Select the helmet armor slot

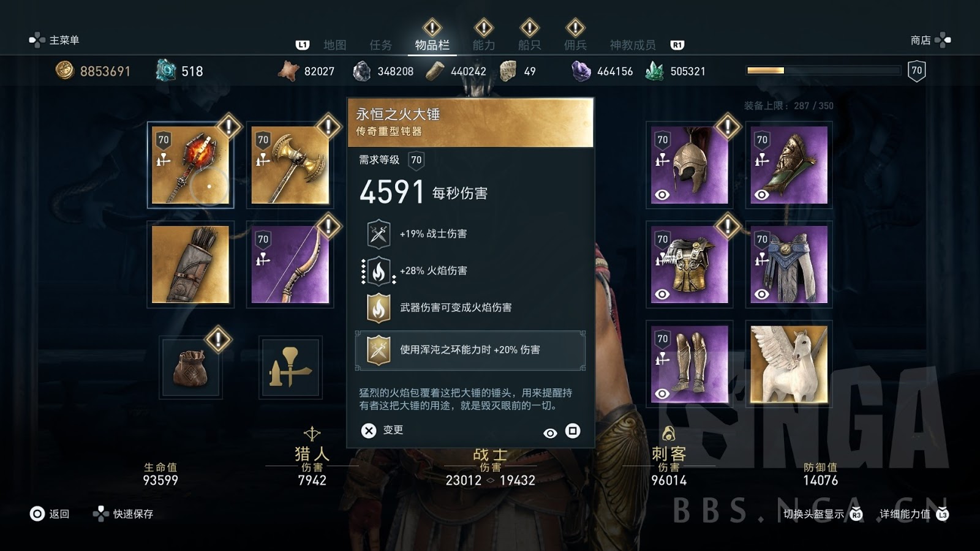pos(689,165)
